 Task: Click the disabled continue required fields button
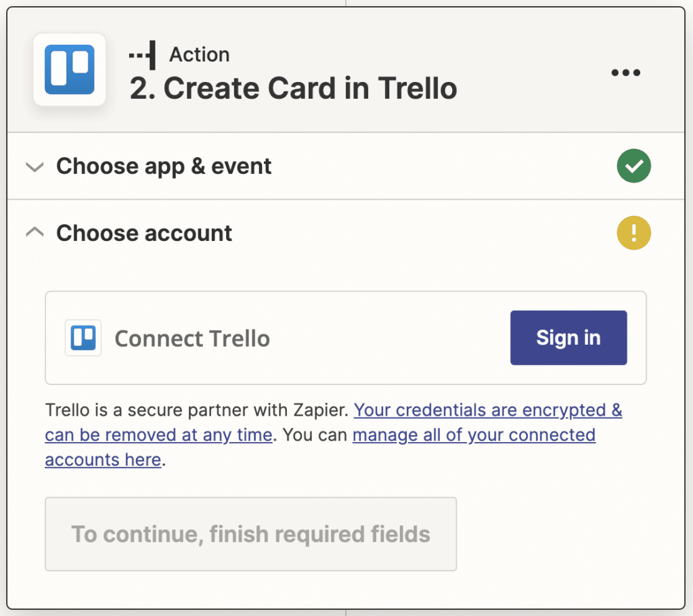251,534
